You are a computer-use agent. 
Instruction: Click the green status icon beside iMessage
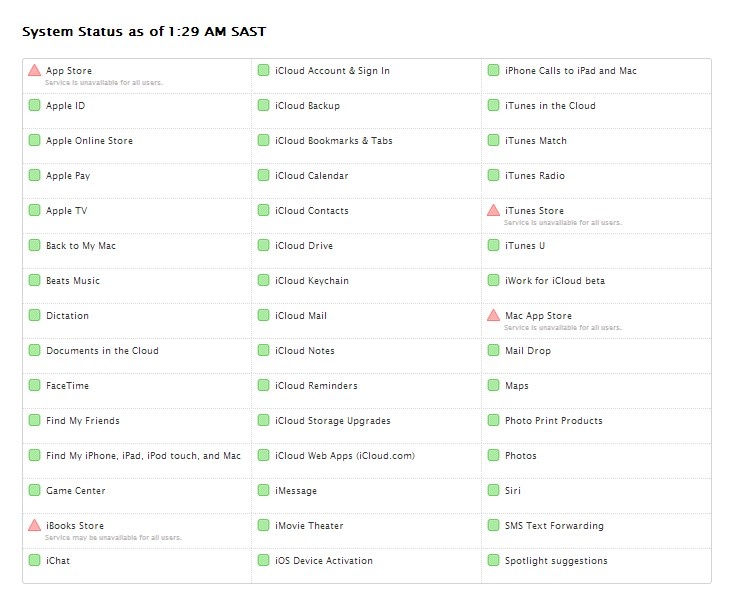coord(263,491)
